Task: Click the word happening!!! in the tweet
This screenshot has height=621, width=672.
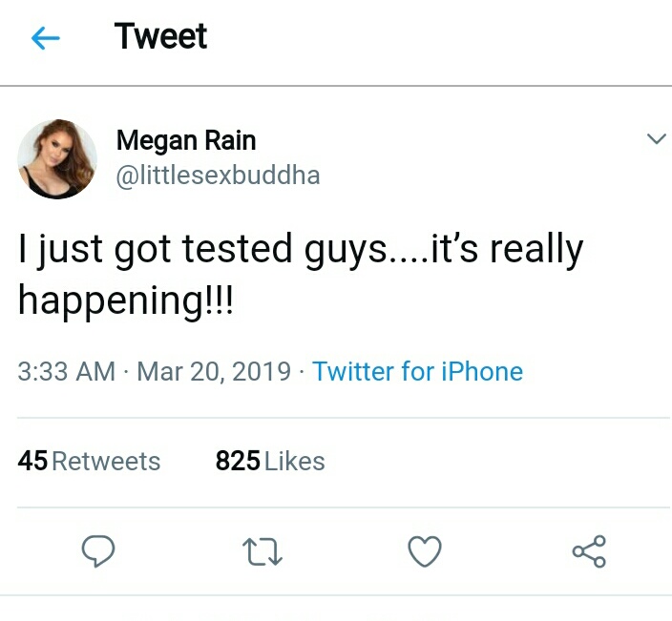Action: click(x=124, y=300)
